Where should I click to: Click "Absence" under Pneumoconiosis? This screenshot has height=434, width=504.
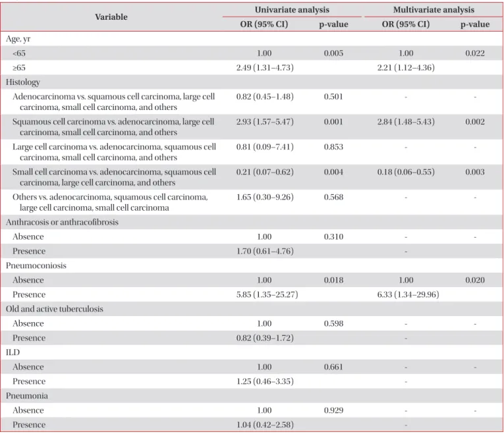pyautogui.click(x=28, y=280)
